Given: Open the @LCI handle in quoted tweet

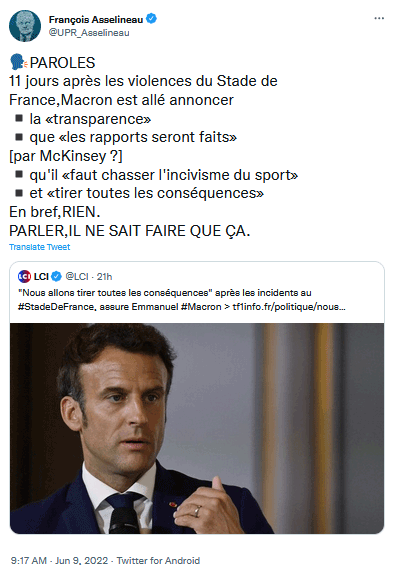Looking at the screenshot, I should click(x=77, y=277).
